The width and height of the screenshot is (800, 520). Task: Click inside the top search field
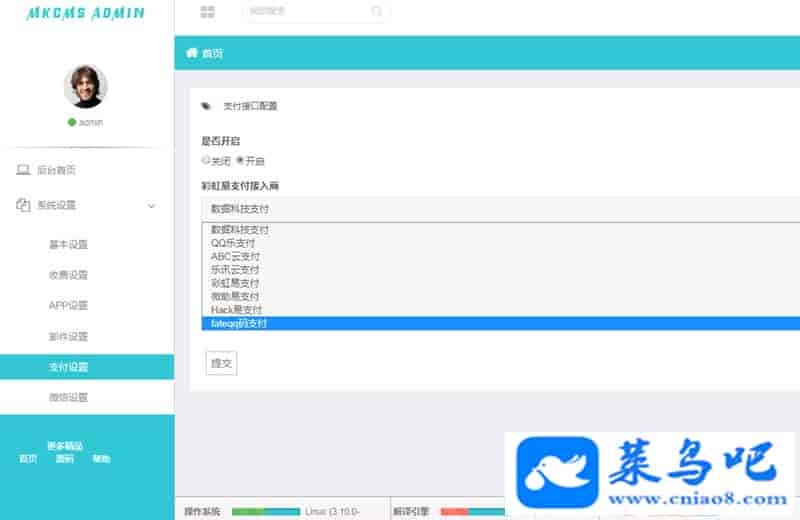[x=305, y=12]
